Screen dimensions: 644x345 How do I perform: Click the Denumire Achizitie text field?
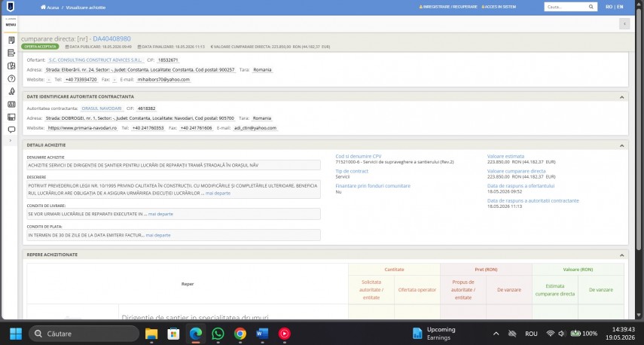click(x=173, y=165)
